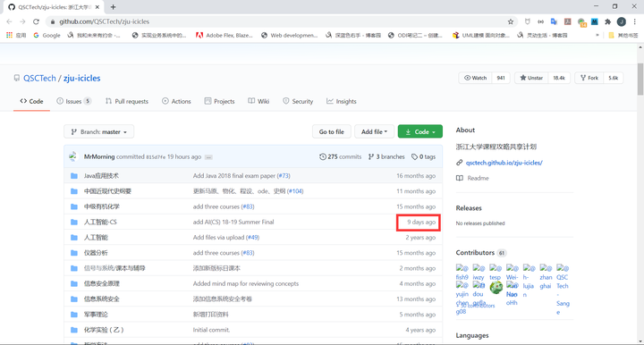This screenshot has width=644, height=345.
Task: Open the green Code dropdown
Action: [x=420, y=131]
